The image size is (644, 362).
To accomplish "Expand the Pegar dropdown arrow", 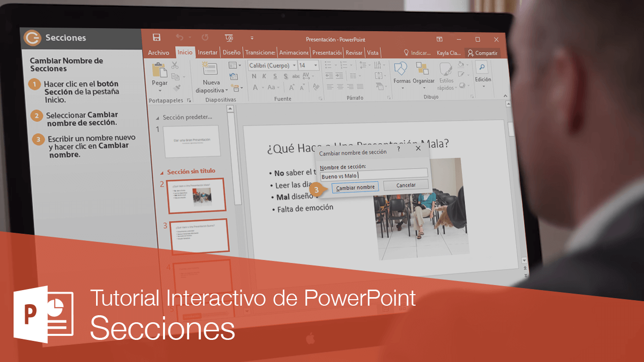I will tap(159, 90).
